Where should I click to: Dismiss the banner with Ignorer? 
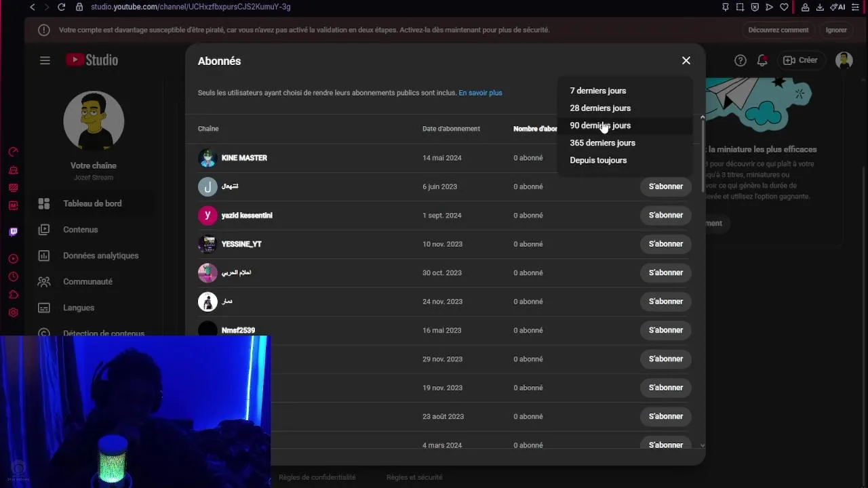836,30
